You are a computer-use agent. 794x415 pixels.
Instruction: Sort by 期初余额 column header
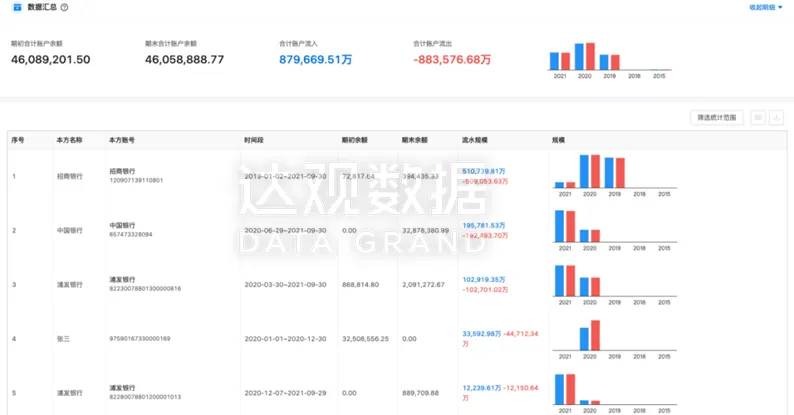click(x=356, y=141)
